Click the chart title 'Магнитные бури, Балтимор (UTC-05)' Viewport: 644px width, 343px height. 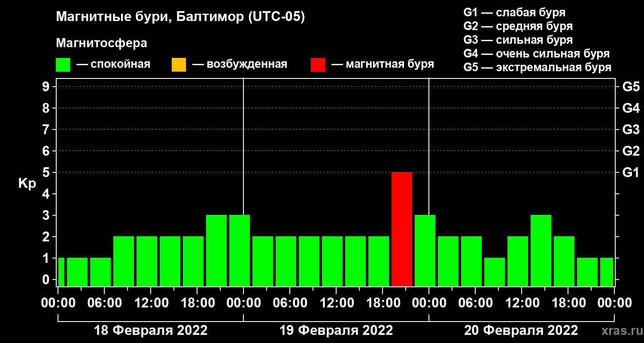[x=180, y=17]
